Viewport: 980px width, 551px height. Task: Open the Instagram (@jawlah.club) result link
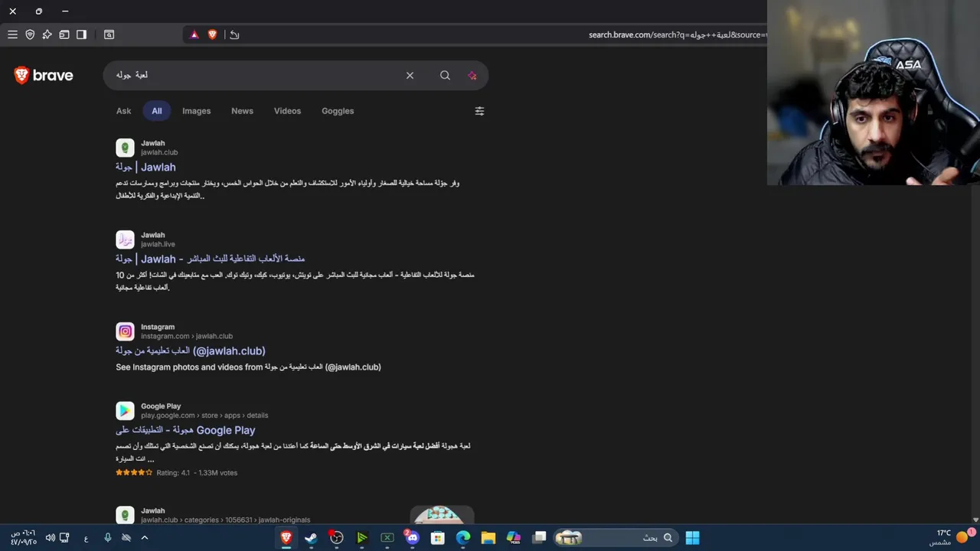pyautogui.click(x=191, y=350)
